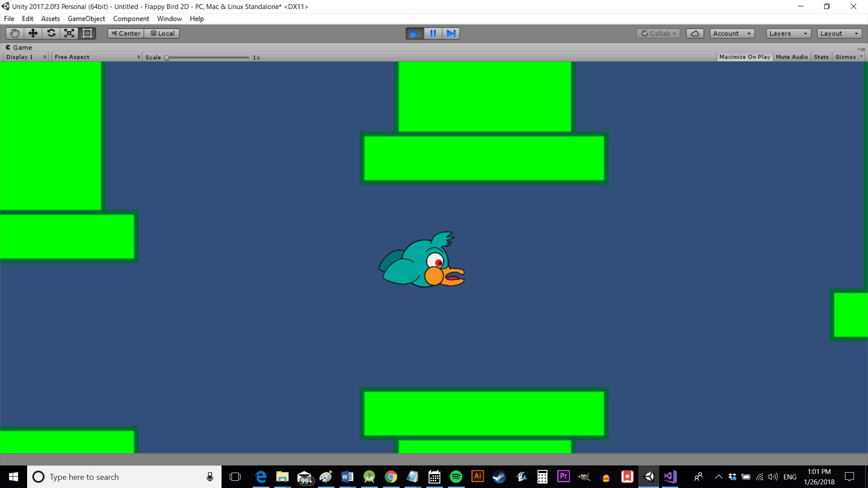The height and width of the screenshot is (488, 868).
Task: Open Microsoft Word from taskbar
Action: pos(348,477)
